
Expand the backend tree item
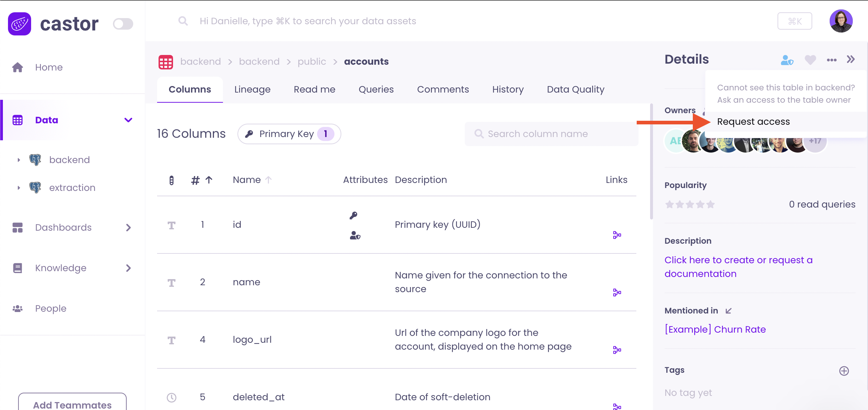[19, 160]
